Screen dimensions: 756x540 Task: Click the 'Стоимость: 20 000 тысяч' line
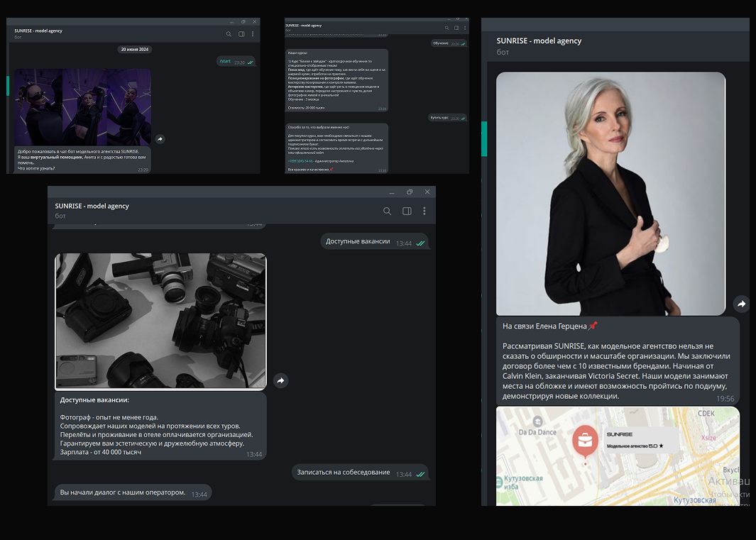coord(306,108)
